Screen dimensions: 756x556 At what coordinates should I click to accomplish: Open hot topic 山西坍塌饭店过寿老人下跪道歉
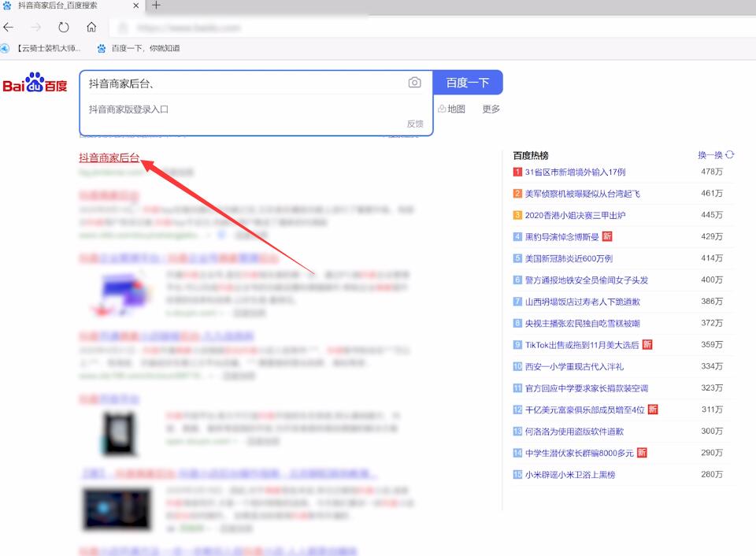583,302
